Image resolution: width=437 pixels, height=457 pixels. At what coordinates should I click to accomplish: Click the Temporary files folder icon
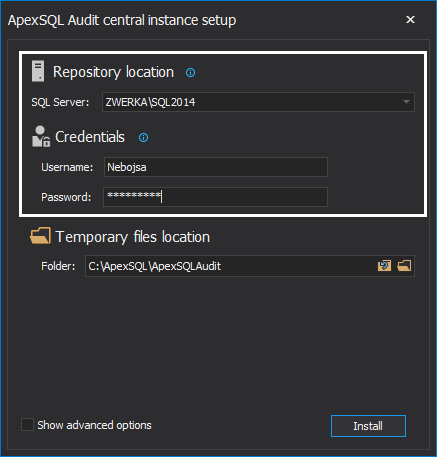click(x=40, y=236)
